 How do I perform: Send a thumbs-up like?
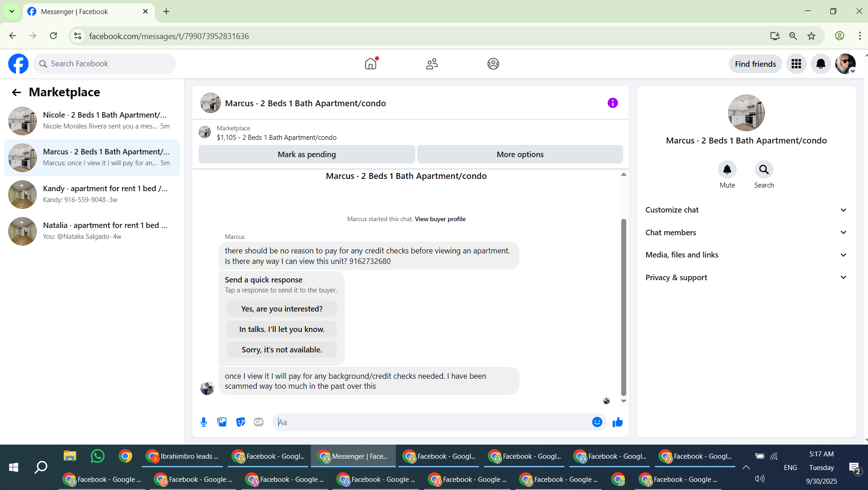[618, 422]
